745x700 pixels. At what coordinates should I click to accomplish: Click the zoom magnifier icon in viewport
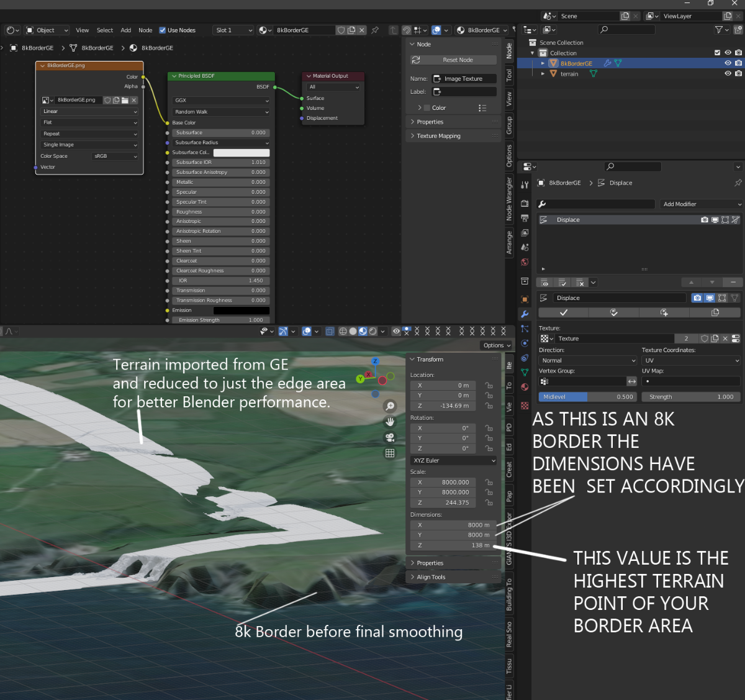[x=390, y=406]
